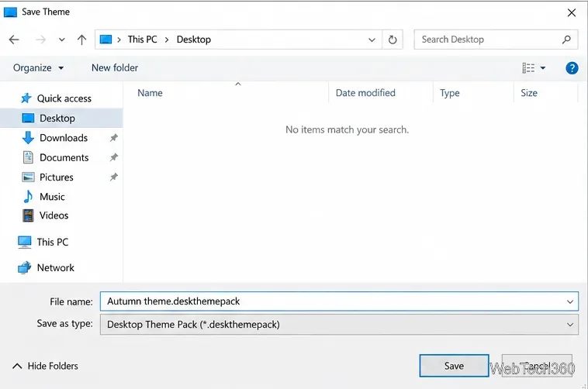
Task: Open the Organize menu
Action: tap(38, 68)
